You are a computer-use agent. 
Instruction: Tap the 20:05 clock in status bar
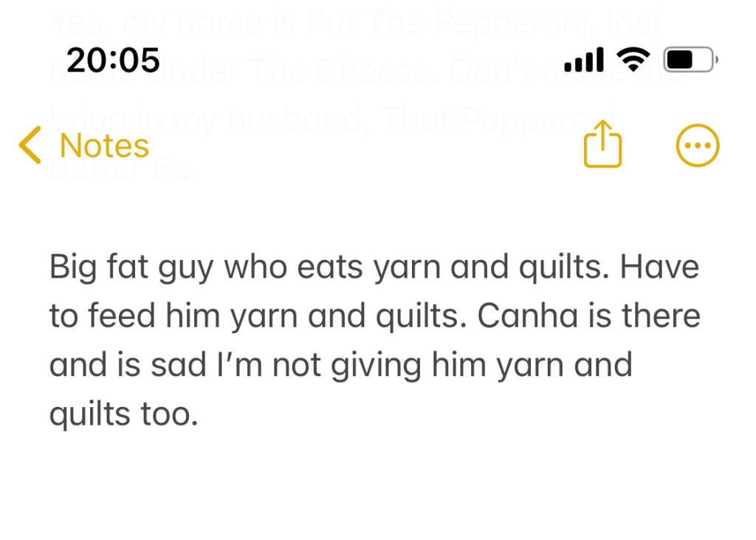point(113,59)
